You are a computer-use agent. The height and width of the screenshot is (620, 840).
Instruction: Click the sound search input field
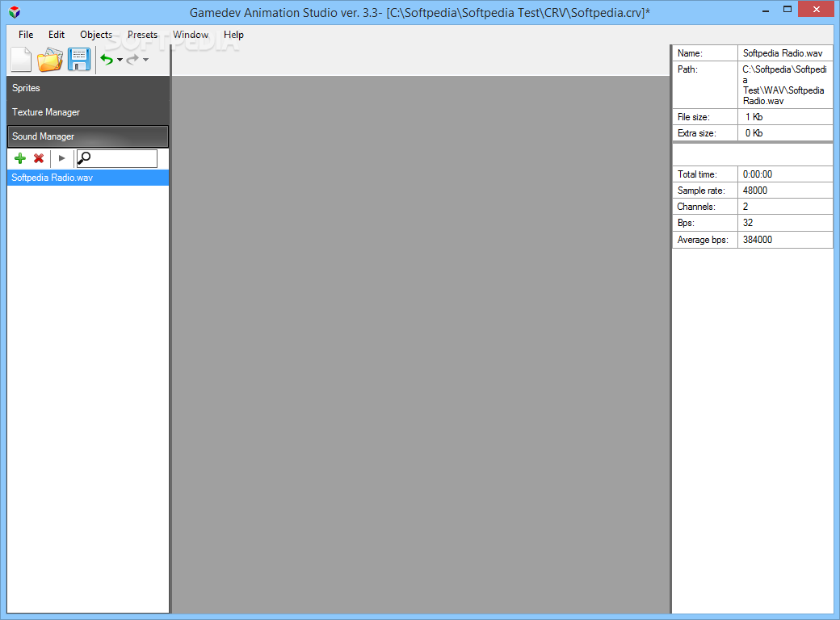click(117, 158)
